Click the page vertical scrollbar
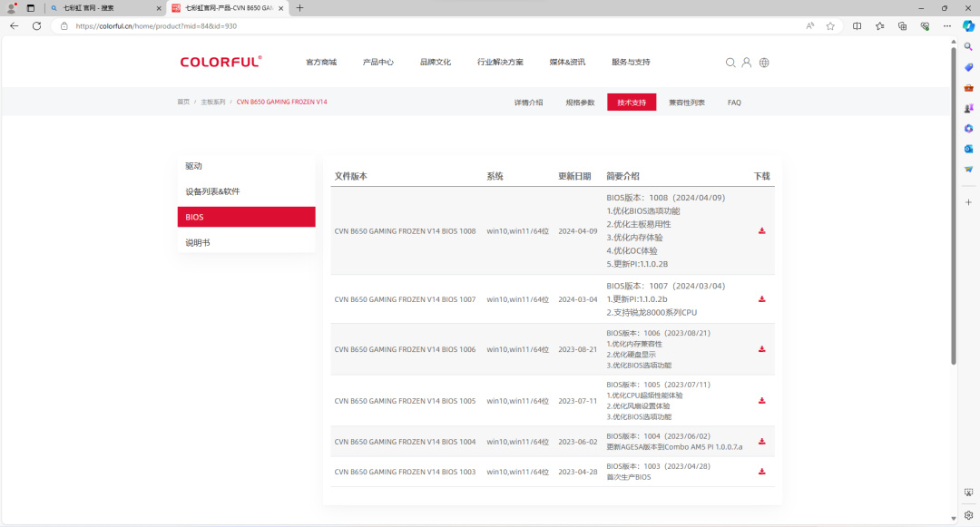Viewport: 980px width, 527px height. click(x=953, y=206)
